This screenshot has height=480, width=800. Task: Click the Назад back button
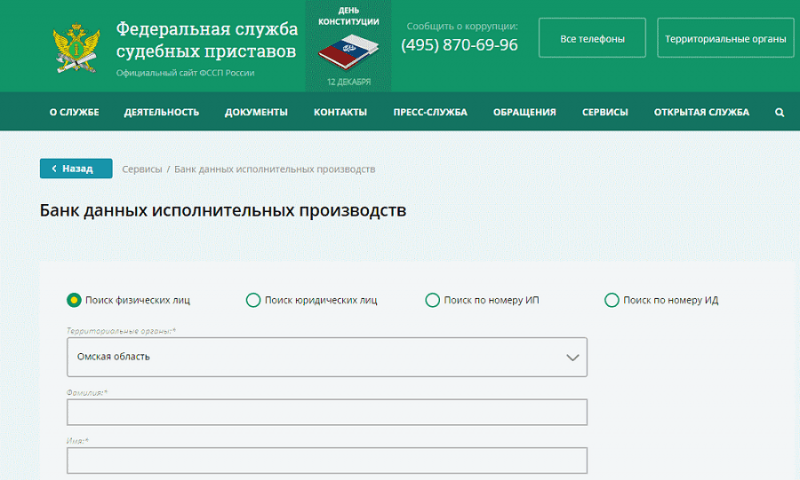click(x=76, y=168)
